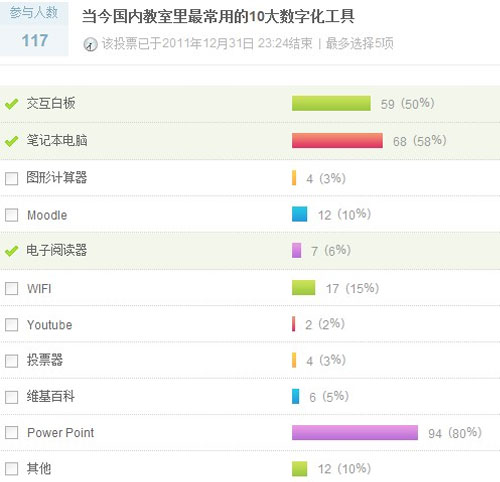Screen dimensions: 500x482
Task: Tick the 维基百科 checkbox
Action: (x=11, y=397)
